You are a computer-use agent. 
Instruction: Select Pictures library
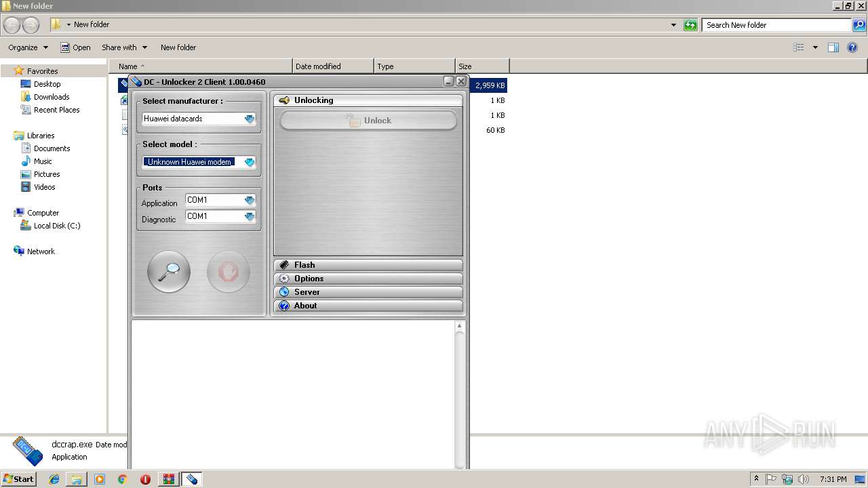pyautogui.click(x=47, y=174)
